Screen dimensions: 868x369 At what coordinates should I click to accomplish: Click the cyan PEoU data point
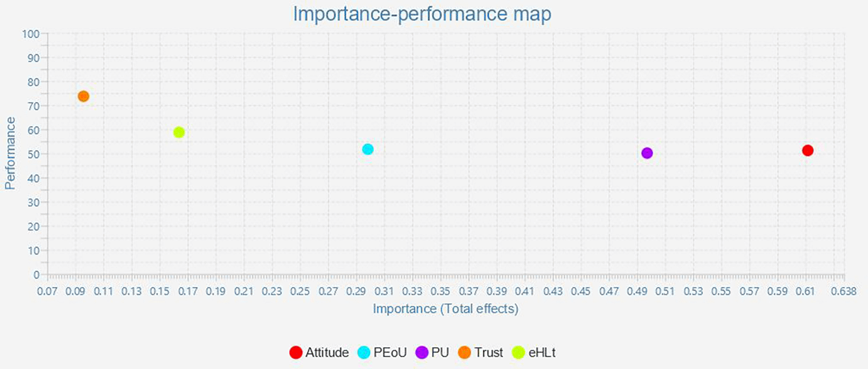[x=368, y=149]
